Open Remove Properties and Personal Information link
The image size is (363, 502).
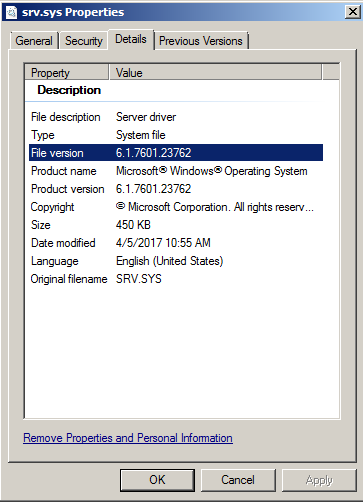[x=128, y=438]
